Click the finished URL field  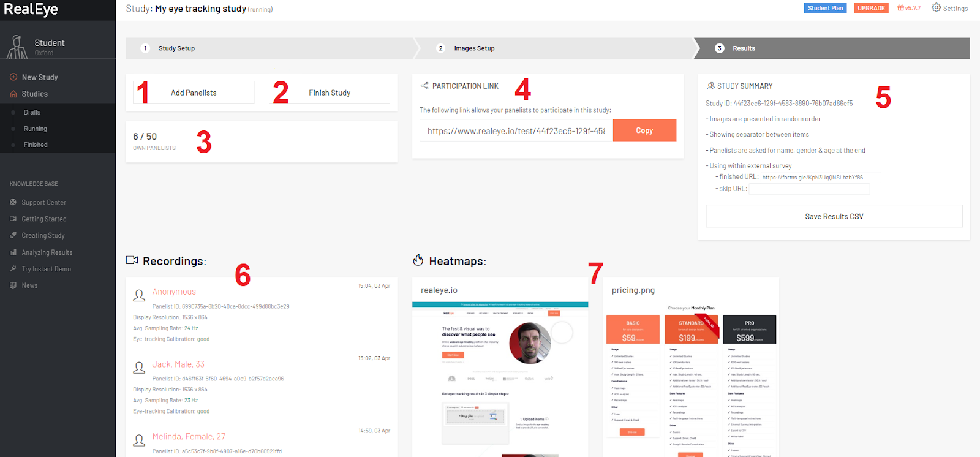(821, 177)
